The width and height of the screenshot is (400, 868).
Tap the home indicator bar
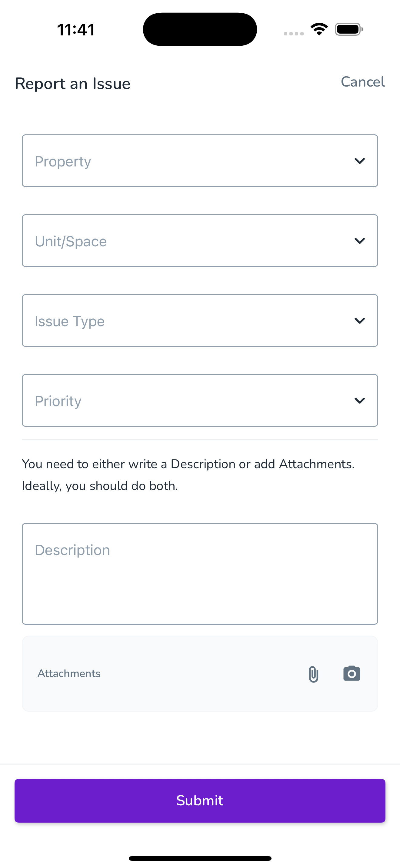click(x=200, y=858)
